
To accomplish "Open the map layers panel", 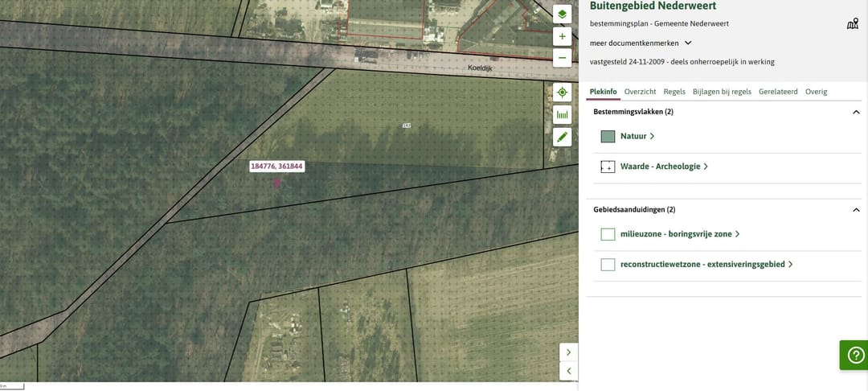I will point(562,14).
